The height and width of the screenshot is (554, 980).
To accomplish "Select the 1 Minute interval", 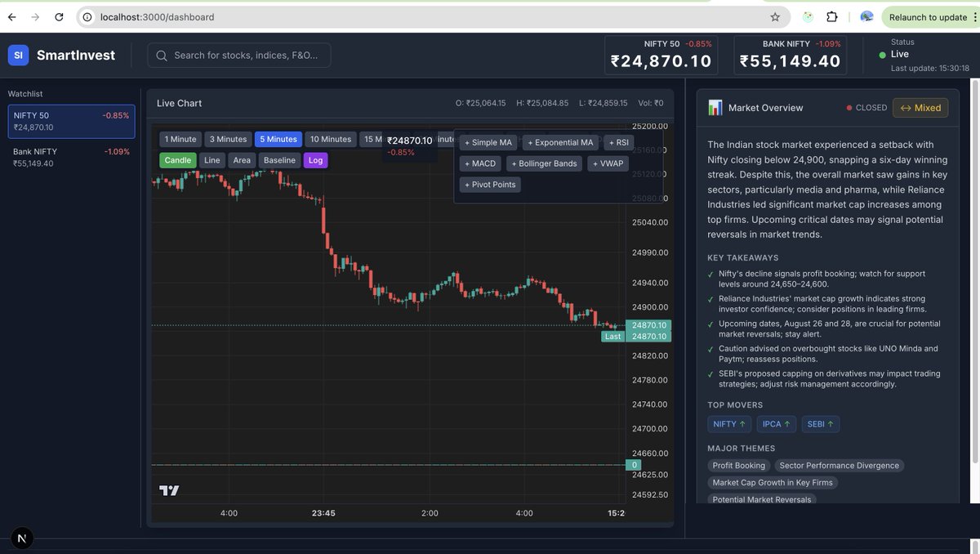I will click(180, 139).
